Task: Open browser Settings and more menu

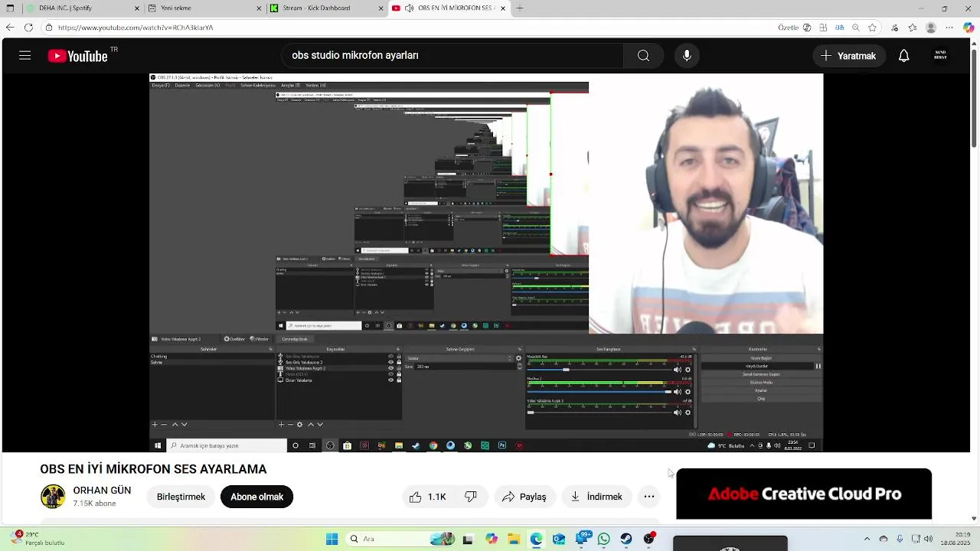Action: 950,28
